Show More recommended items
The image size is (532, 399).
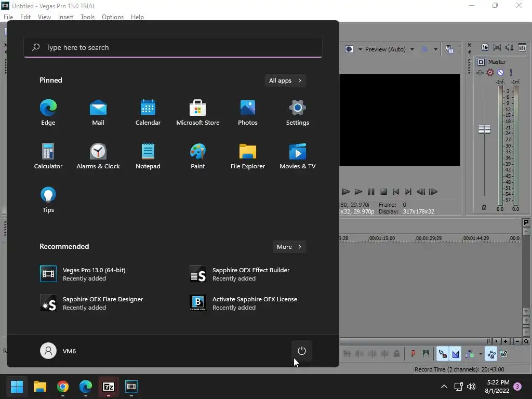(289, 247)
